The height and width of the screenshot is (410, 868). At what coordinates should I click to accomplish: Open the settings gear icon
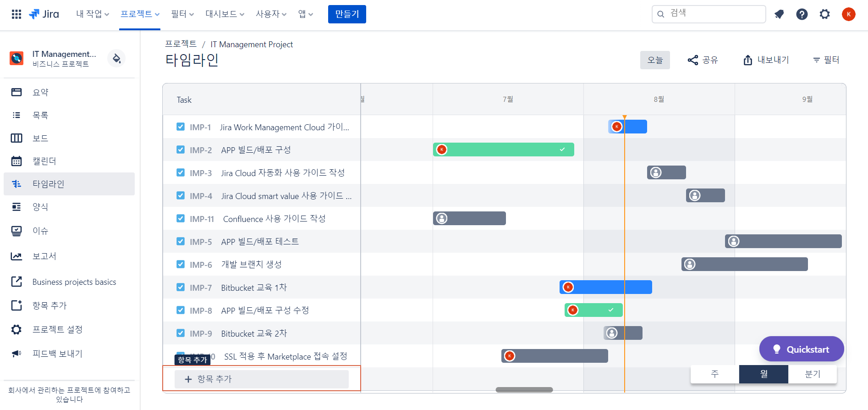click(825, 14)
